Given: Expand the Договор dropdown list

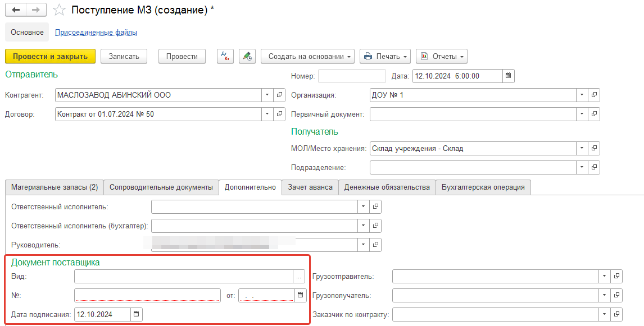Looking at the screenshot, I should point(267,114).
